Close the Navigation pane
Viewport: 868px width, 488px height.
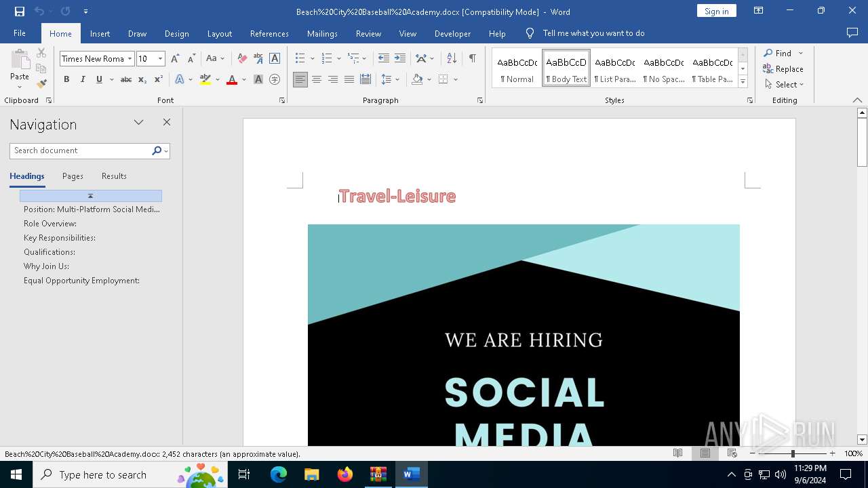tap(167, 123)
